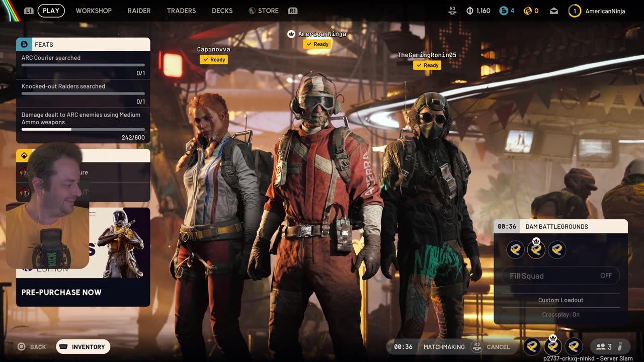Toggle the Crossplay: On setting
The height and width of the screenshot is (362, 644).
click(x=560, y=314)
